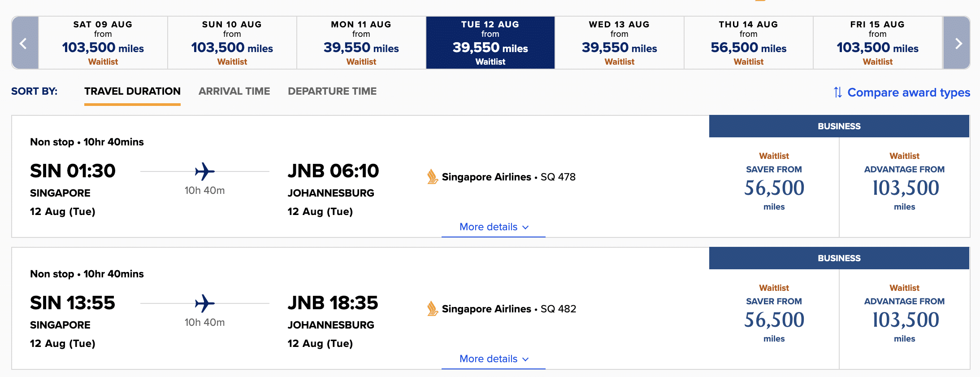
Task: Select Thu 14 Aug 56,500 miles date
Action: pos(749,43)
